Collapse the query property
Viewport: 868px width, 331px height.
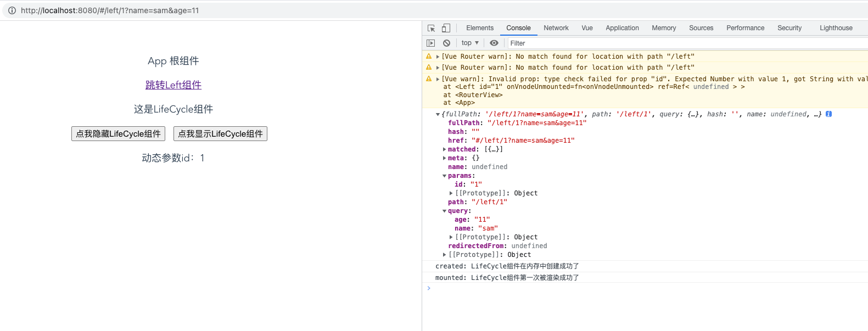tap(444, 211)
